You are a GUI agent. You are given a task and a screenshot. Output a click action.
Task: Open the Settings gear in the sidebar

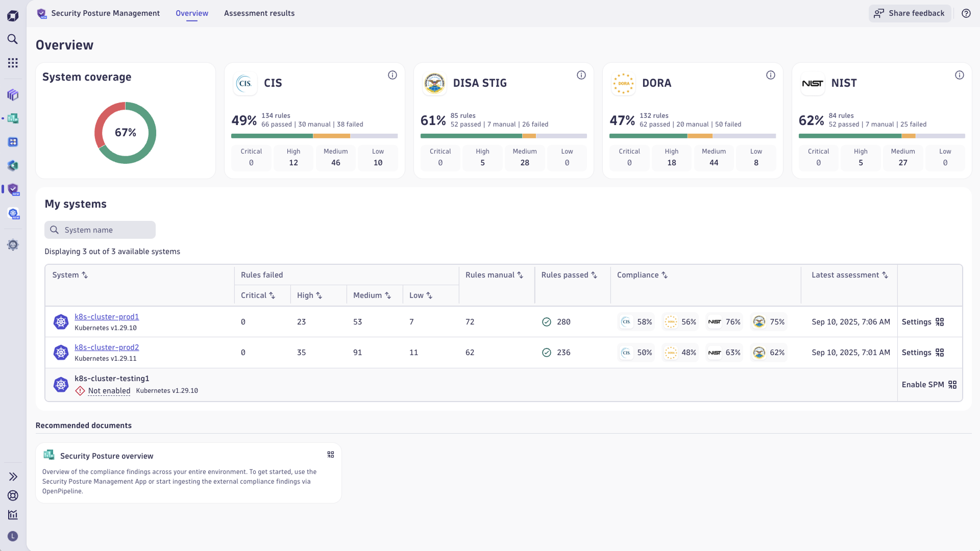pyautogui.click(x=13, y=245)
